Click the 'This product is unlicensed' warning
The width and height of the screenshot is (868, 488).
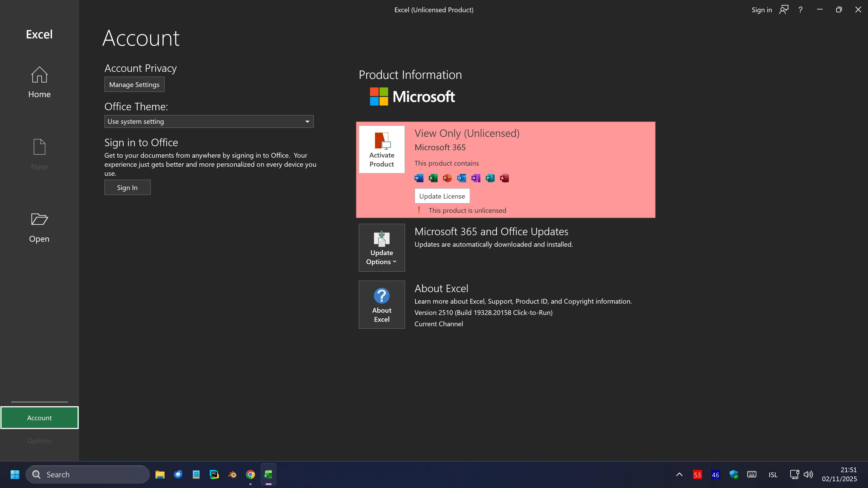[x=467, y=211]
